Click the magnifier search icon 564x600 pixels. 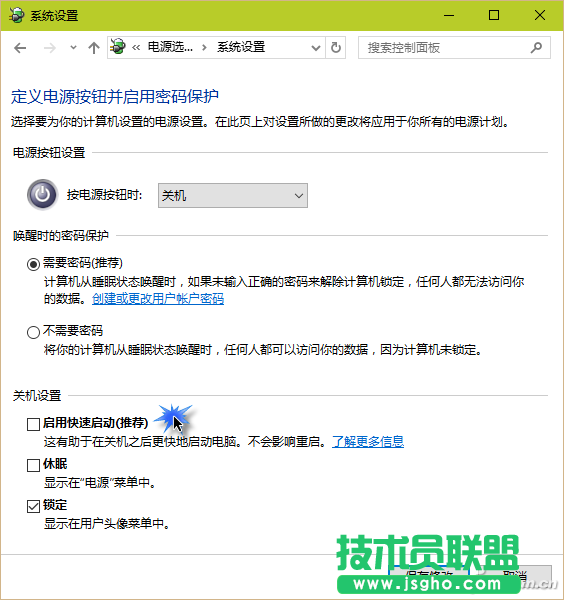click(536, 48)
